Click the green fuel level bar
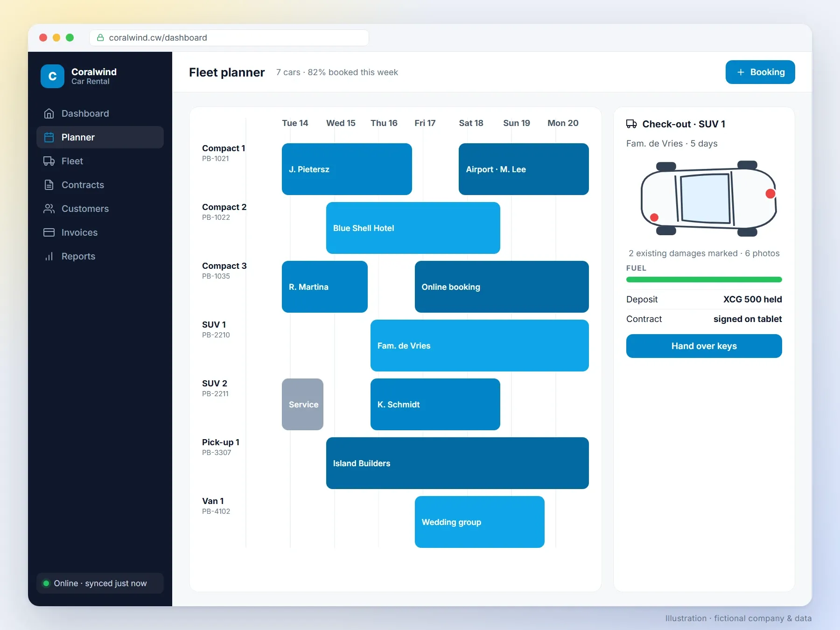840x630 pixels. (704, 280)
